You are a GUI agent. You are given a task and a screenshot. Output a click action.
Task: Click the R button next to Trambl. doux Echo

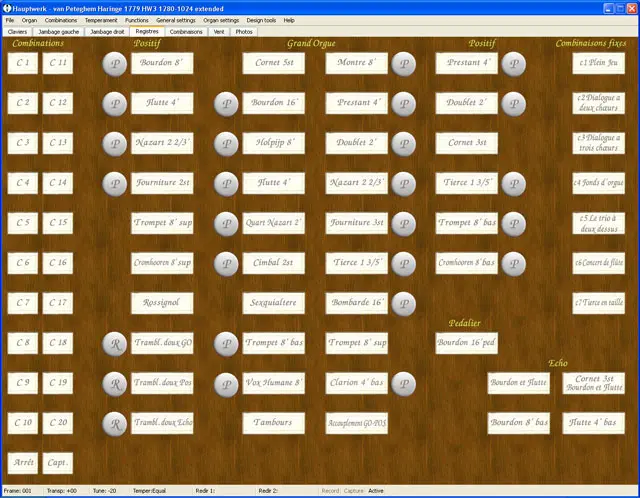(x=116, y=423)
